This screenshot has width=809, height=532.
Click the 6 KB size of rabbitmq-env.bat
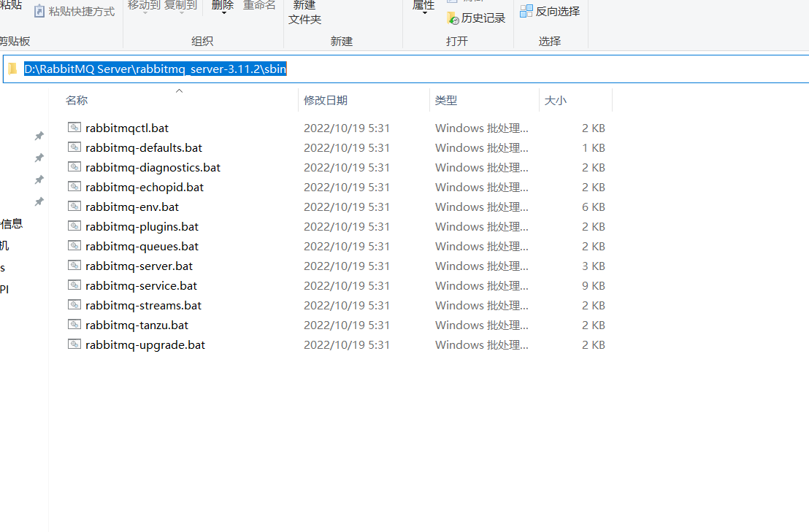[x=594, y=207]
